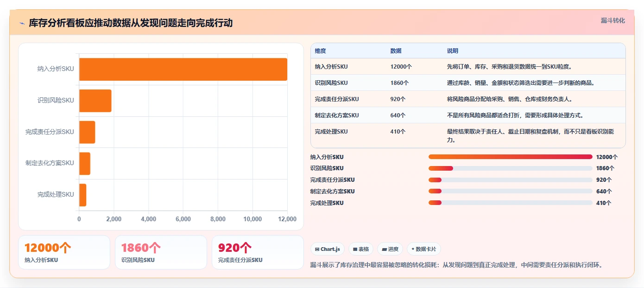The height and width of the screenshot is (288, 644).
Task: Open the pink 1860个 KPI card
Action: pyautogui.click(x=161, y=252)
